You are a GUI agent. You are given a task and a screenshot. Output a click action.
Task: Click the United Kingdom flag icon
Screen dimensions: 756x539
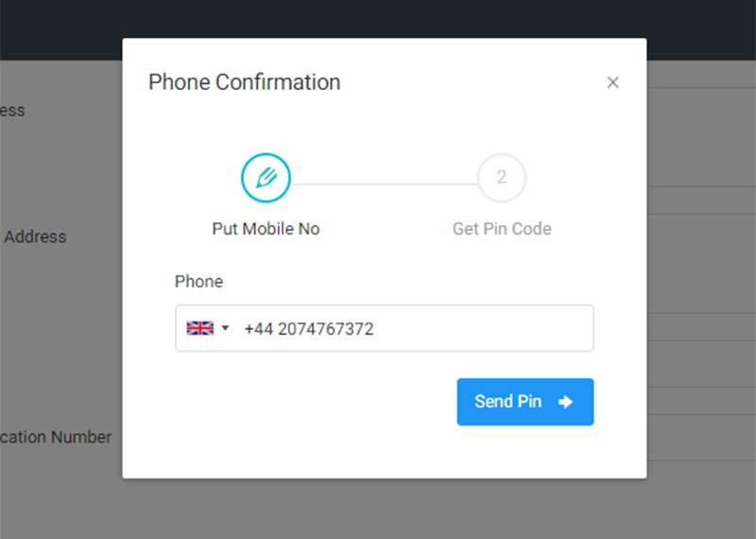coord(200,328)
